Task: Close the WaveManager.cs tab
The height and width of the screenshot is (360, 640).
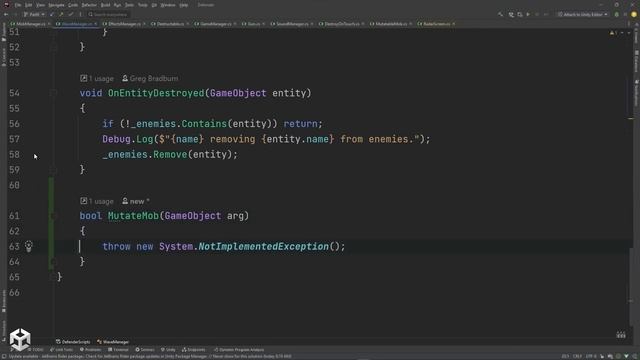Action: coord(96,24)
